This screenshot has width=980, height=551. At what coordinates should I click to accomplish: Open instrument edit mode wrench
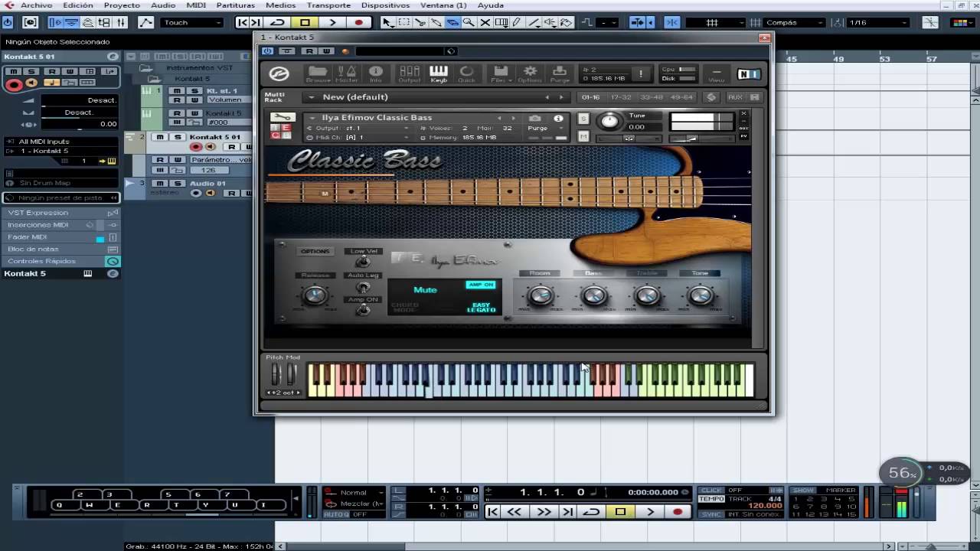tap(282, 117)
